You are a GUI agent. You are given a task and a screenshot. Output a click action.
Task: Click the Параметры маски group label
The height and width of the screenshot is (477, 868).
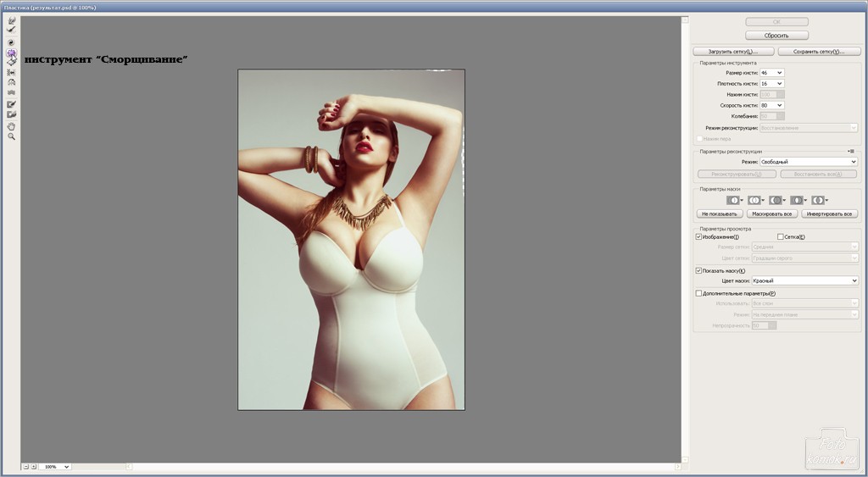(x=720, y=189)
